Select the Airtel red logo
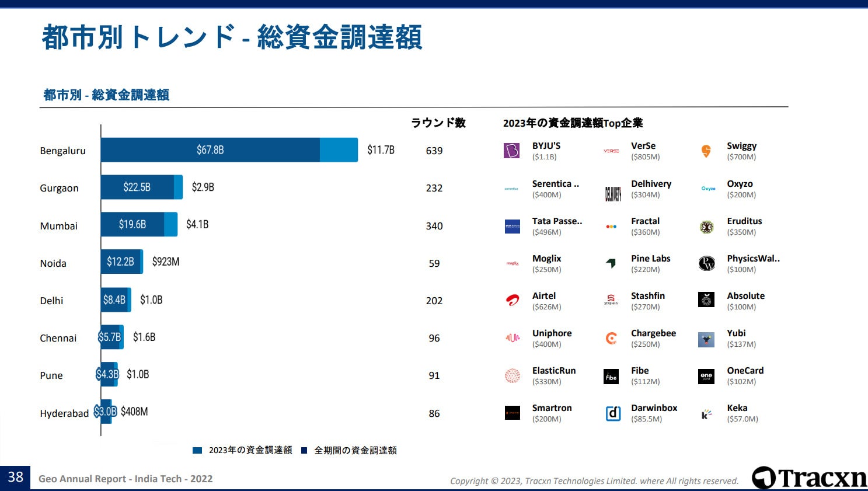 [512, 301]
